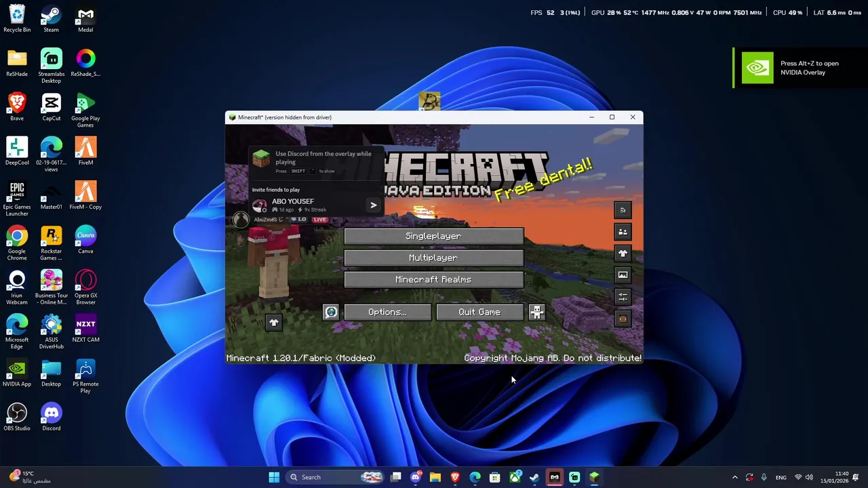Open the Steam desktop shortcut
Image resolution: width=868 pixels, height=488 pixels.
pyautogui.click(x=51, y=19)
